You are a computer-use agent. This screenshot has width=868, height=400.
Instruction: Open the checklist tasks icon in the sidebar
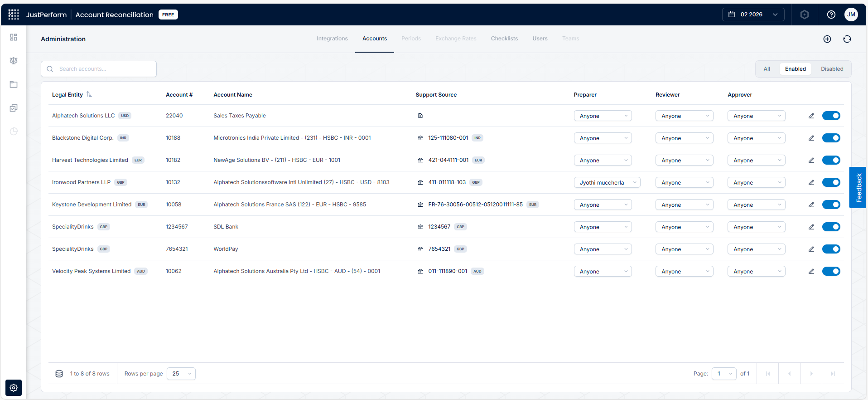tap(14, 108)
